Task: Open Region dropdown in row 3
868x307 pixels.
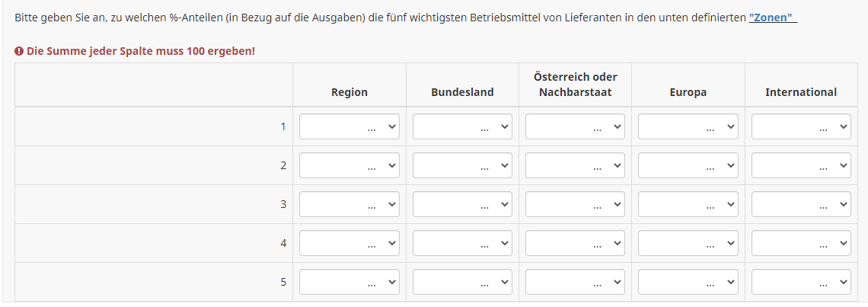Action: [349, 205]
